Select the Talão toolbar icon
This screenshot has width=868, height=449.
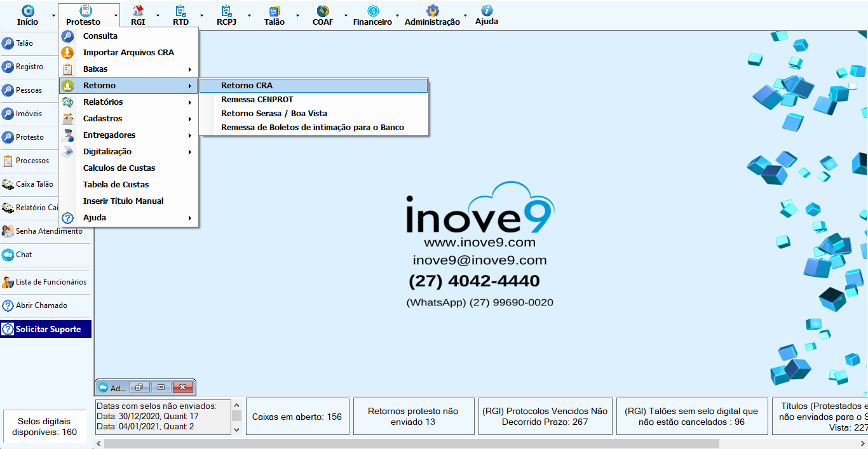[275, 11]
